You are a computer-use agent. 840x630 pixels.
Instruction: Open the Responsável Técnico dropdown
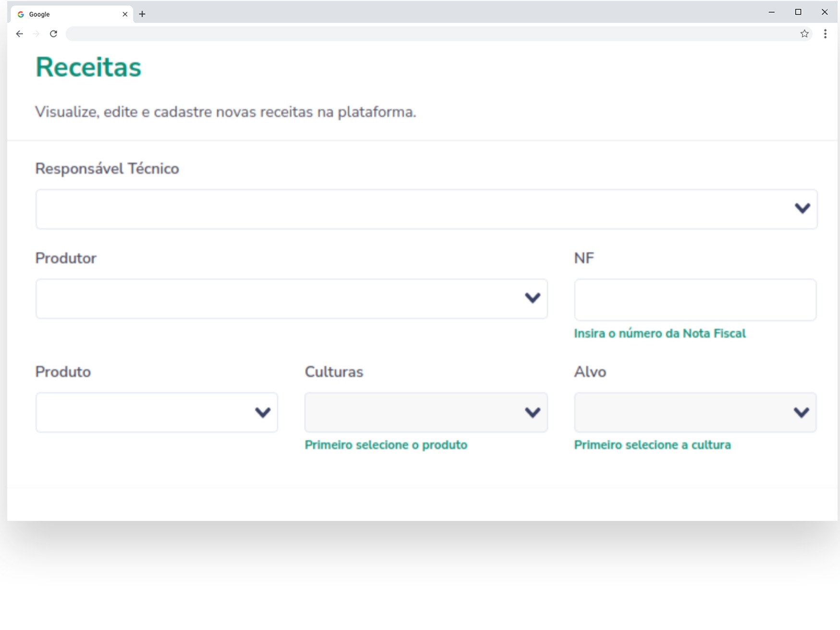point(426,209)
